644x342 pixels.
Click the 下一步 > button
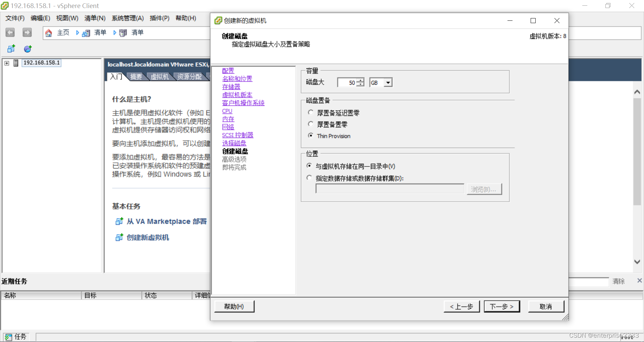tap(502, 306)
